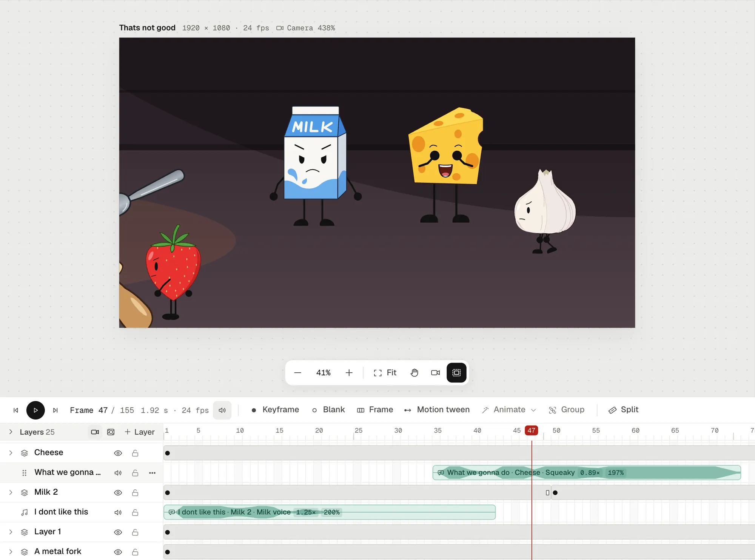Screen dimensions: 755x560
Task: Click the camera view icon in zoom bar
Action: tap(435, 373)
